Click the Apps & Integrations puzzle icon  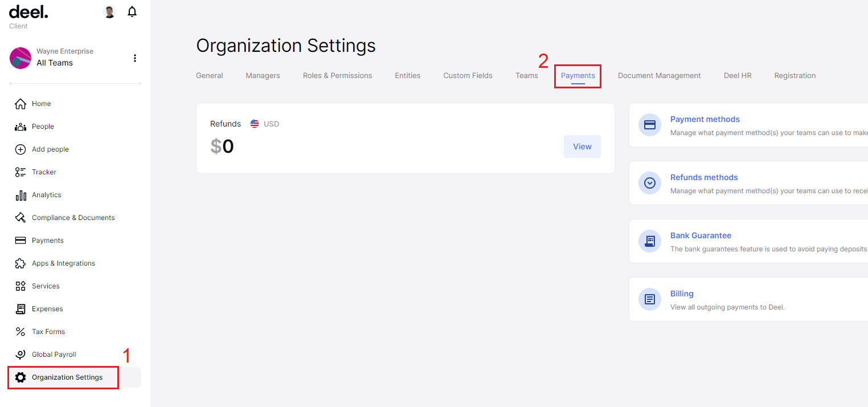[21, 263]
